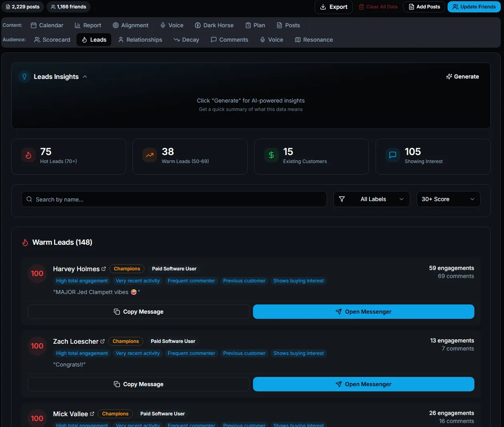Click the Add Posts button
This screenshot has width=504, height=427.
point(424,7)
